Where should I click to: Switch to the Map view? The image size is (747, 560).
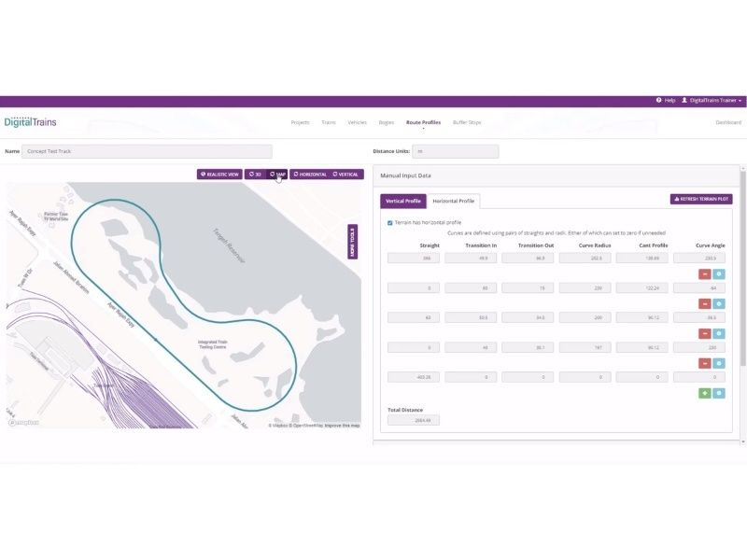[276, 175]
